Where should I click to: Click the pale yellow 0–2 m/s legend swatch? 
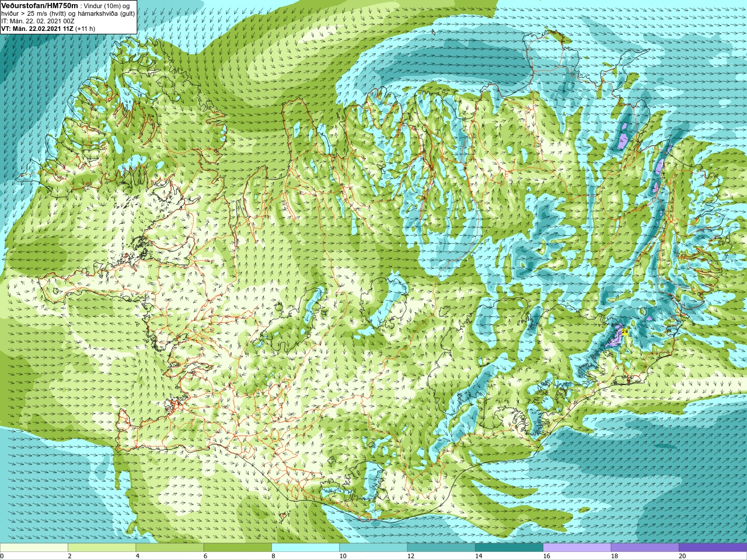pos(34,548)
